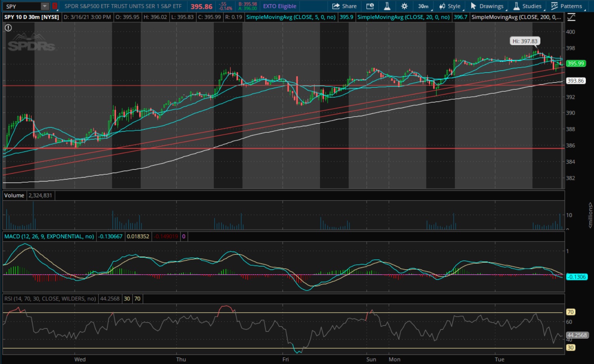Click SimpleMovingAvg (CLOSE, 20, 0, no) label
Image resolution: width=594 pixels, height=364 pixels.
[x=404, y=17]
